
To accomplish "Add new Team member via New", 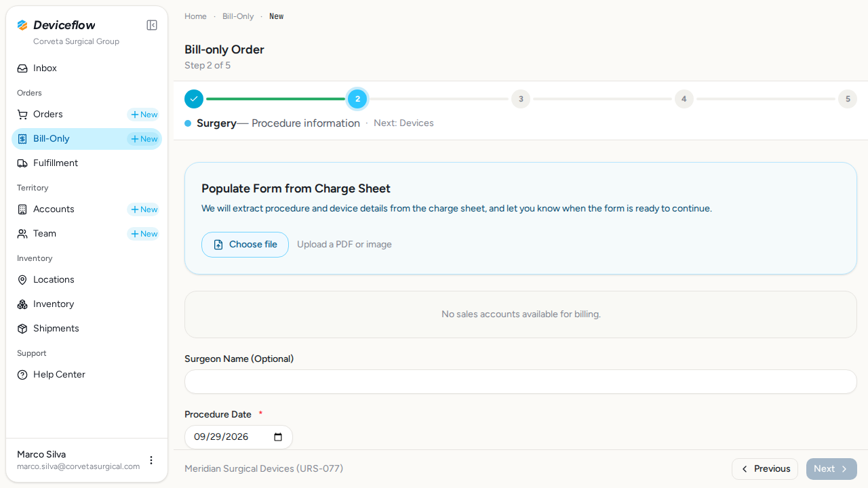I will coord(144,234).
